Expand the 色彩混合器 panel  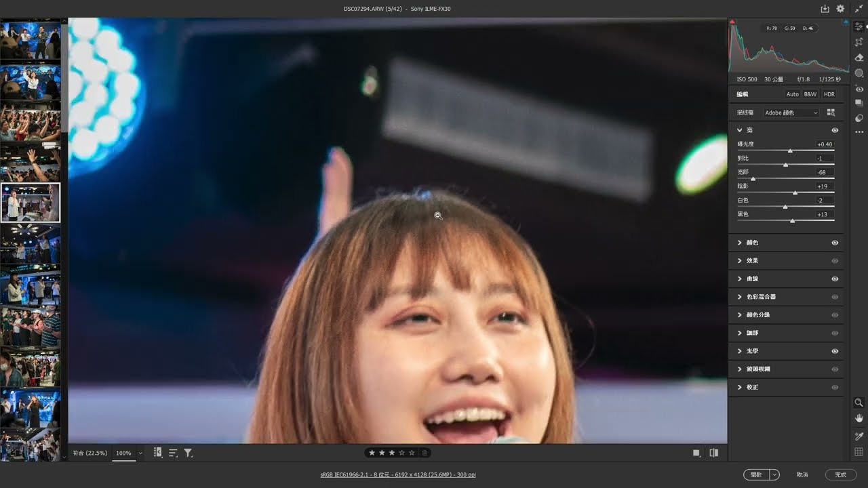click(x=740, y=297)
